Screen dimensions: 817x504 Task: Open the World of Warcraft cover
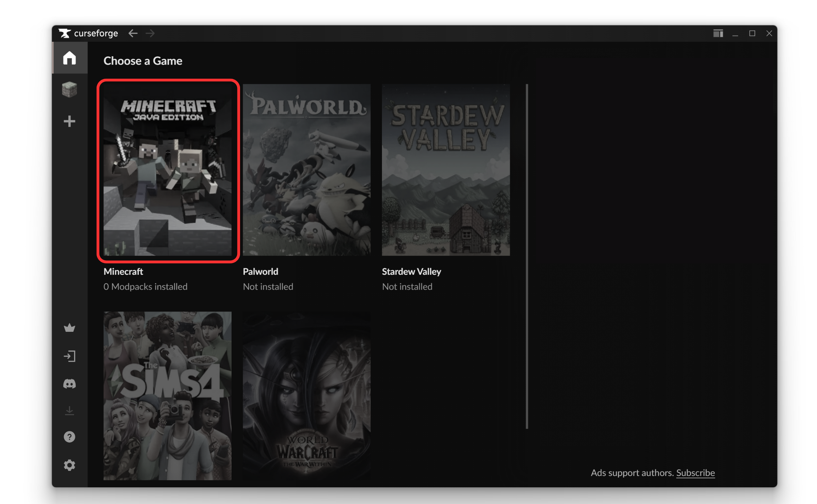306,395
